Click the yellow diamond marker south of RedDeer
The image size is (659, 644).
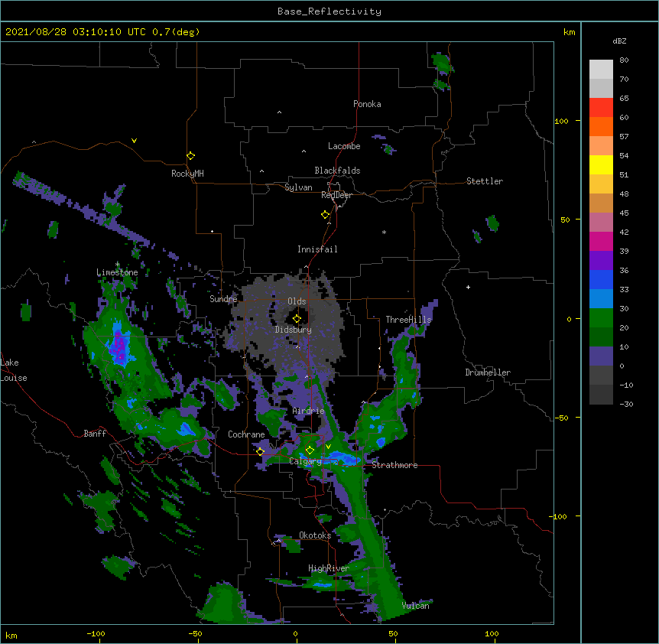point(326,215)
